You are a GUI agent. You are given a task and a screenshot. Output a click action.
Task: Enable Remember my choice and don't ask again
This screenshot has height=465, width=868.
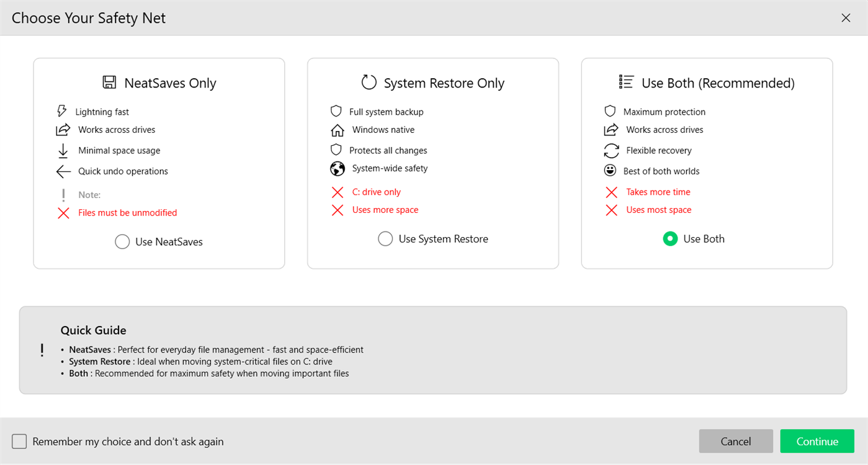[x=19, y=441]
